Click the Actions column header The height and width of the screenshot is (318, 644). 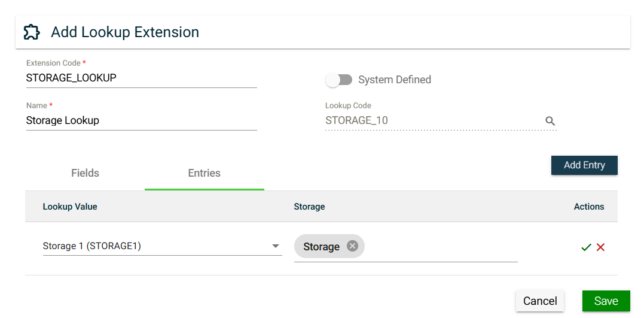tap(589, 207)
